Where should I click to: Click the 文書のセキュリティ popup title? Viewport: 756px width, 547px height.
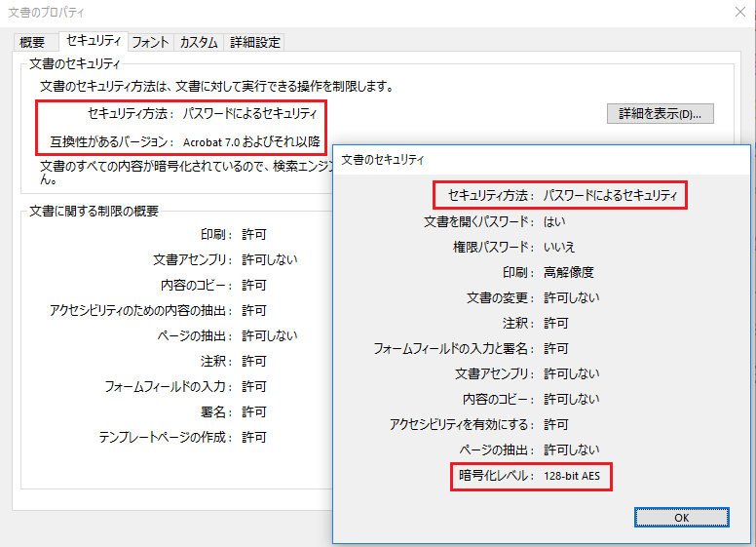coord(382,160)
